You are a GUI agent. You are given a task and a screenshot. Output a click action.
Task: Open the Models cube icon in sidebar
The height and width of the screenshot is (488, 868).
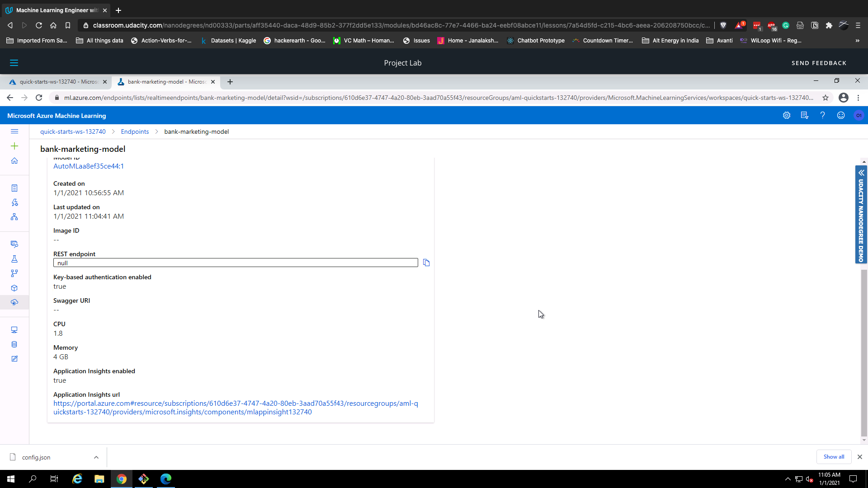14,288
